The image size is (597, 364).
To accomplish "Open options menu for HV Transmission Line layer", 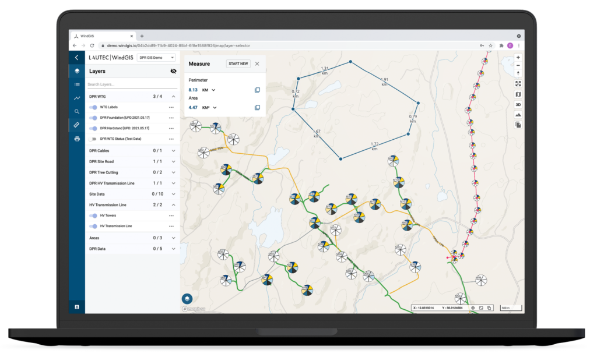I will click(171, 227).
